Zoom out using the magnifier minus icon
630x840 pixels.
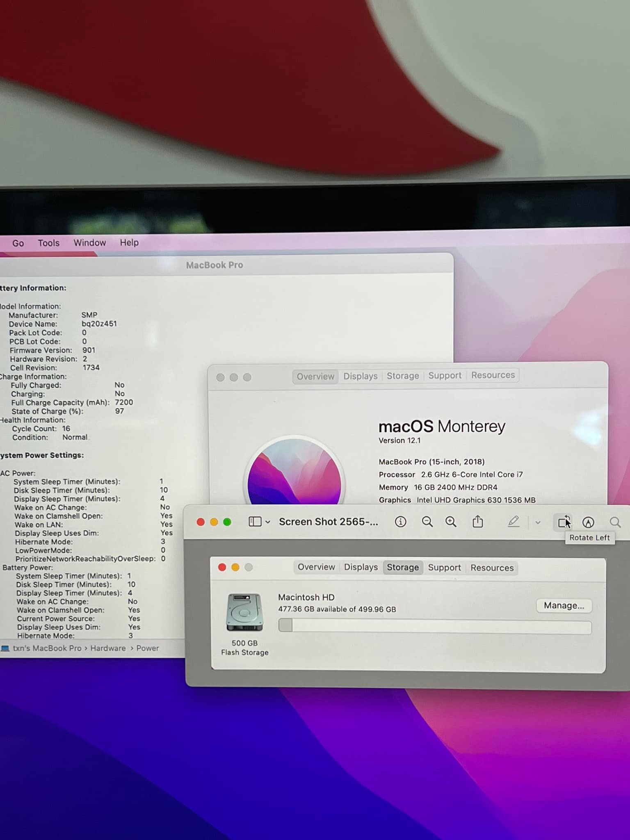click(x=427, y=522)
